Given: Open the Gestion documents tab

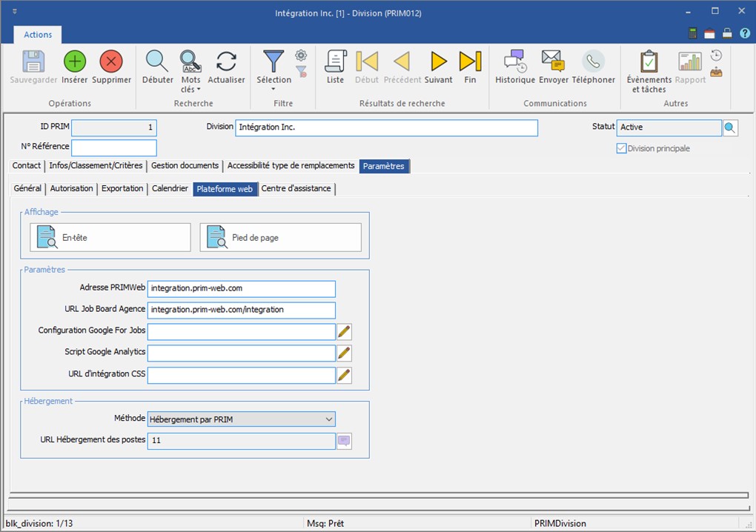Looking at the screenshot, I should click(x=185, y=166).
